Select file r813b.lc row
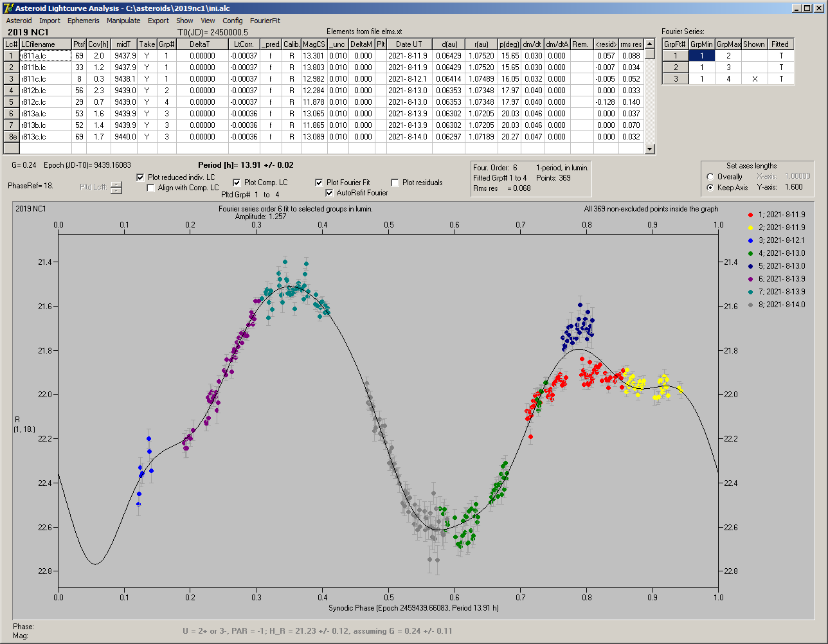The image size is (828, 644). pos(46,125)
